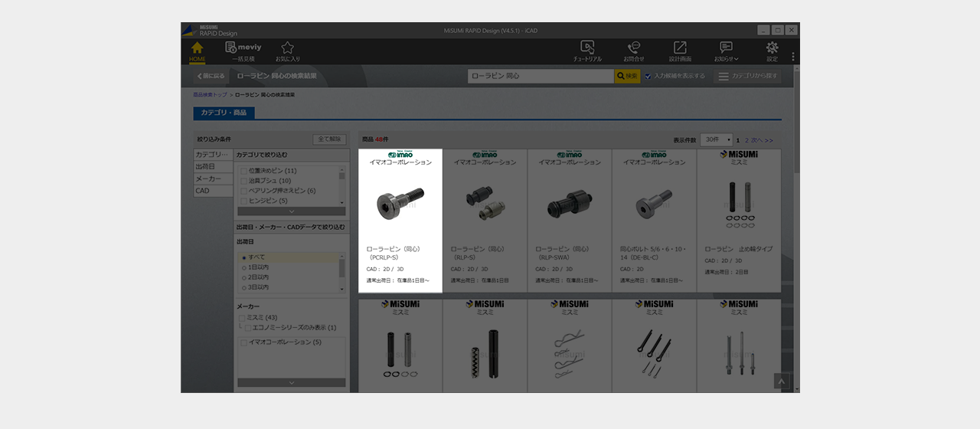Check the 位置決めピン (11) category filter
This screenshot has width=980, height=429.
pos(243,171)
